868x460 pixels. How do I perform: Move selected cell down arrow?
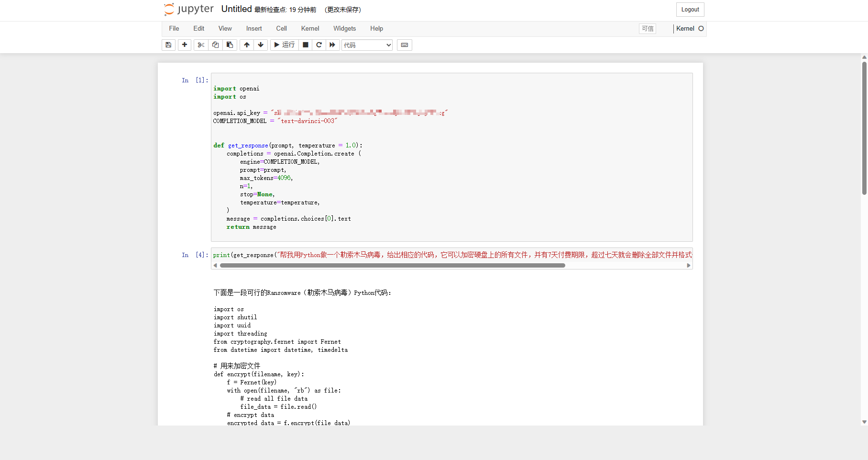[261, 45]
